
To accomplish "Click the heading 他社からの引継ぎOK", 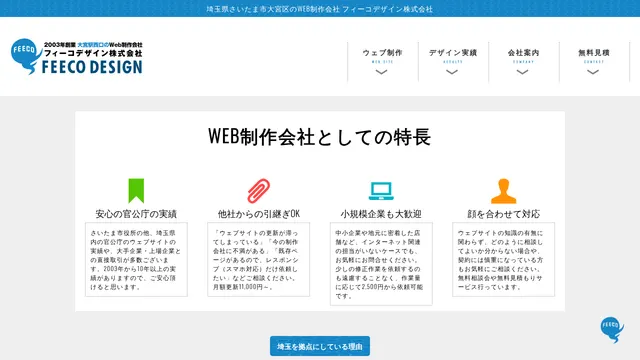I will (x=259, y=214).
